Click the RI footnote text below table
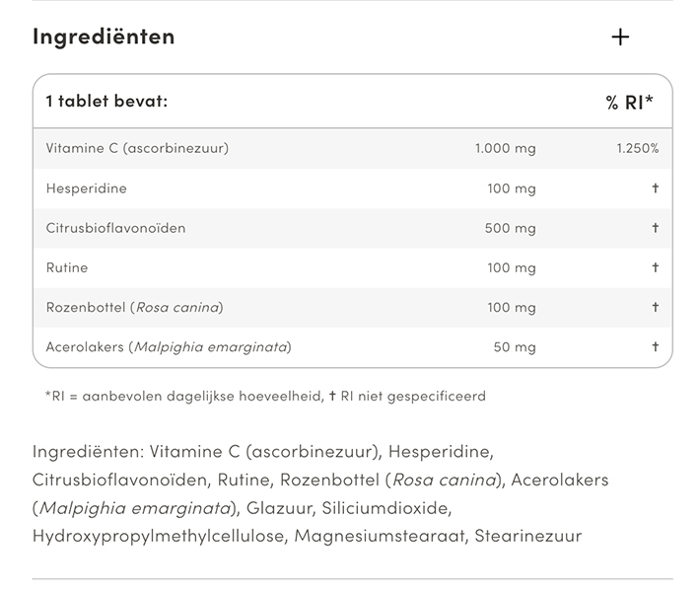Viewport: 700px width, 592px height. 265,397
